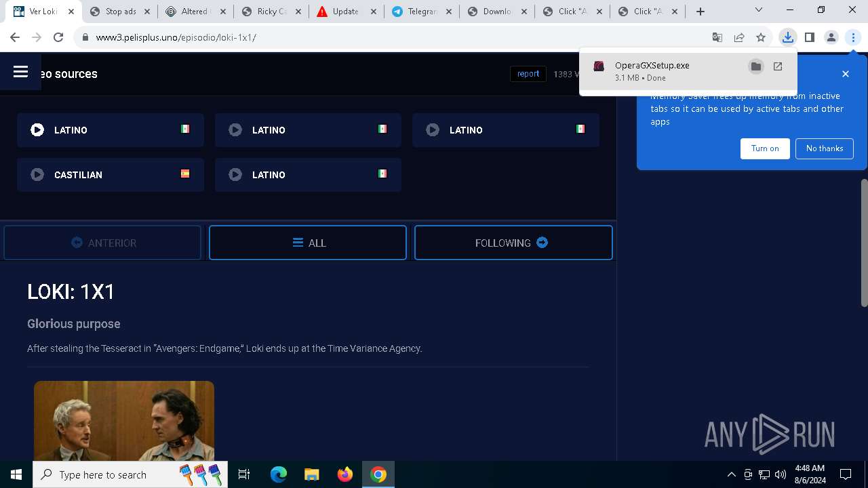This screenshot has width=868, height=488.
Task: Open the Chrome downloads icon
Action: [787, 37]
